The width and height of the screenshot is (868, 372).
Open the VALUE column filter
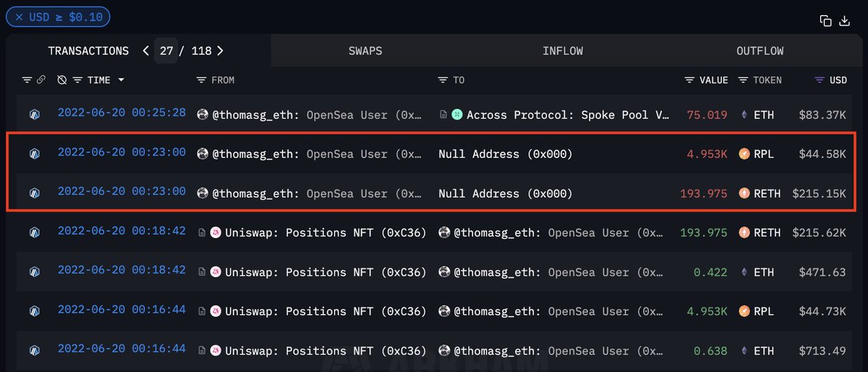pos(689,80)
